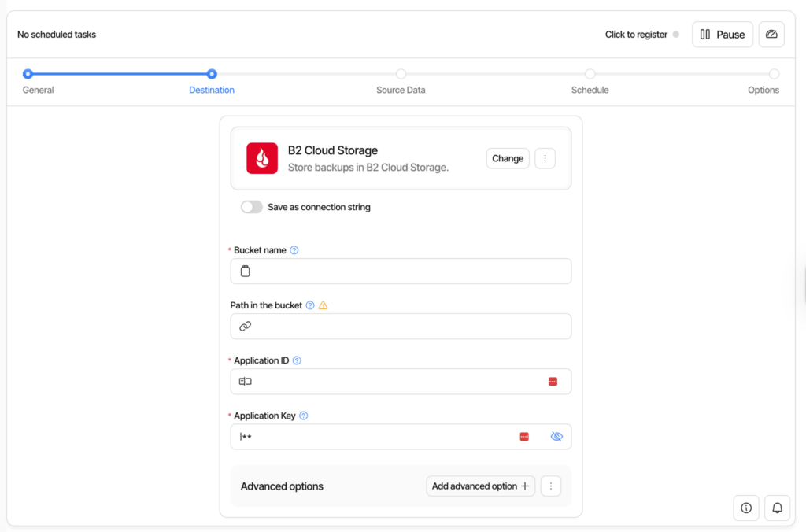Open the notifications bell
This screenshot has width=806, height=532.
777,508
